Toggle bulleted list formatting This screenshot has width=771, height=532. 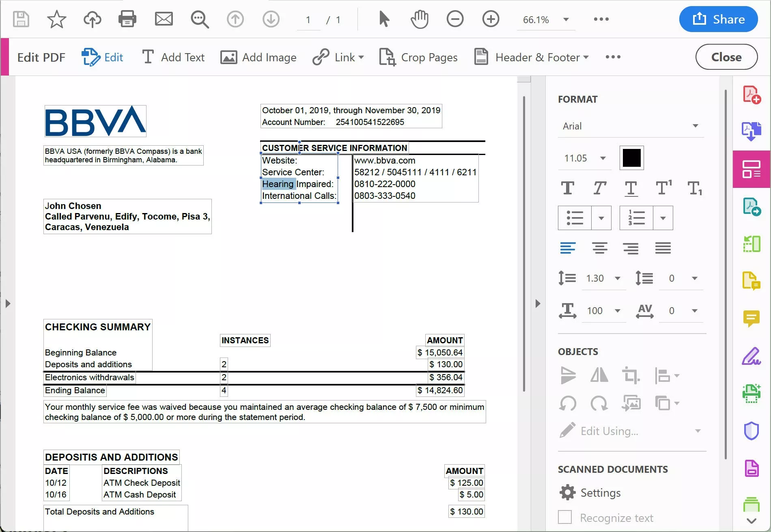point(575,218)
